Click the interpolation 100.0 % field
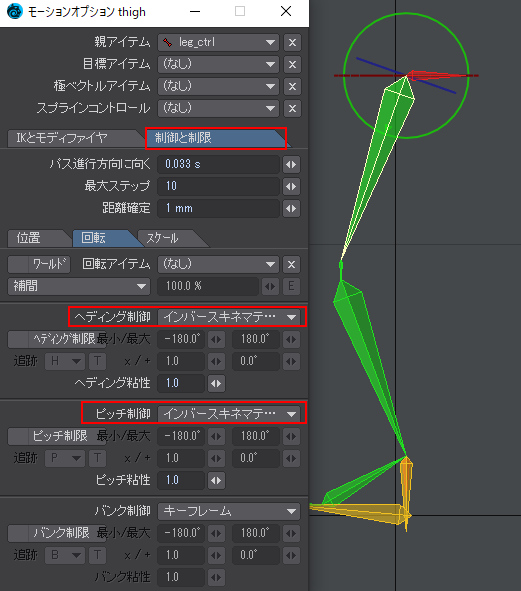The height and width of the screenshot is (591, 521). 208,286
